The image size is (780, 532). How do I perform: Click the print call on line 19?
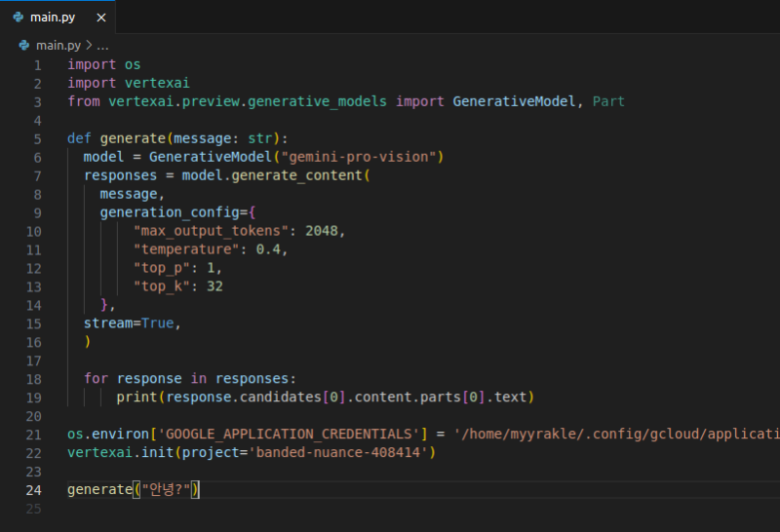point(136,397)
